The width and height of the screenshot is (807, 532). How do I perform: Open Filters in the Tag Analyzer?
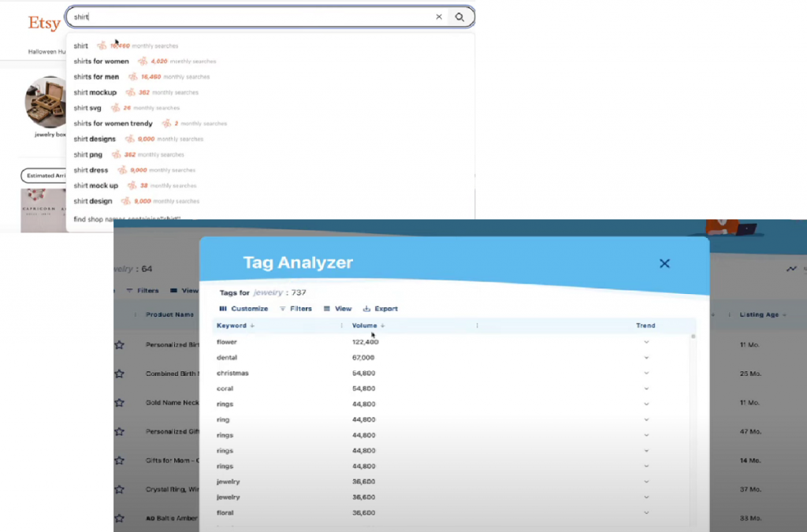pos(296,309)
